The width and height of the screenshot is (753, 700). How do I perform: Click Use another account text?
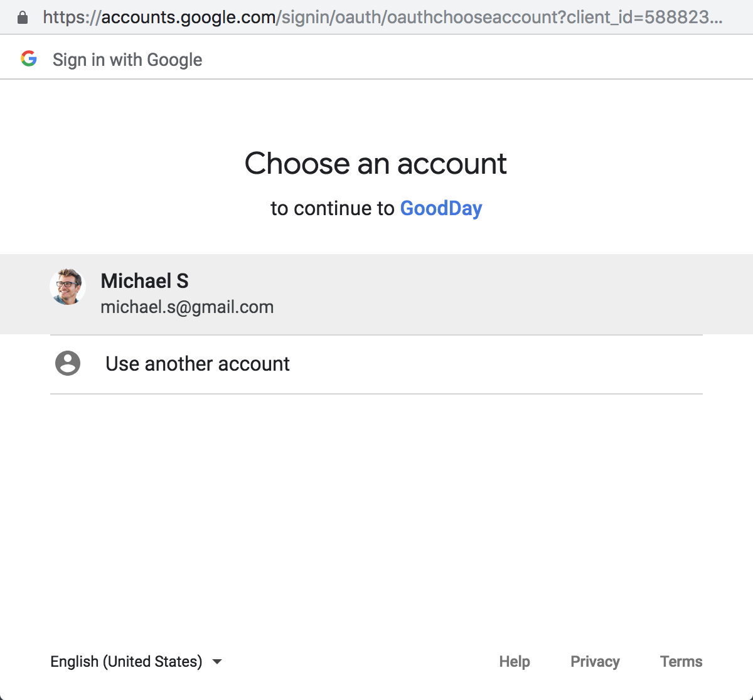[198, 364]
